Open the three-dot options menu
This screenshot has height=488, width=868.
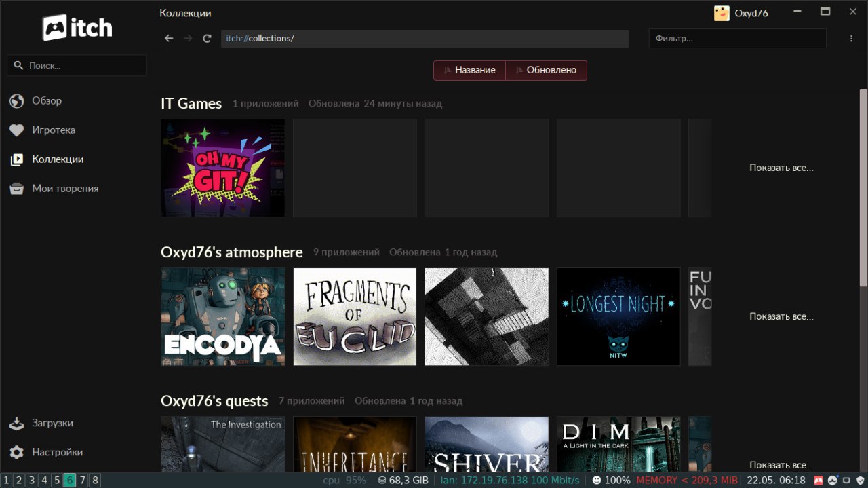[851, 39]
